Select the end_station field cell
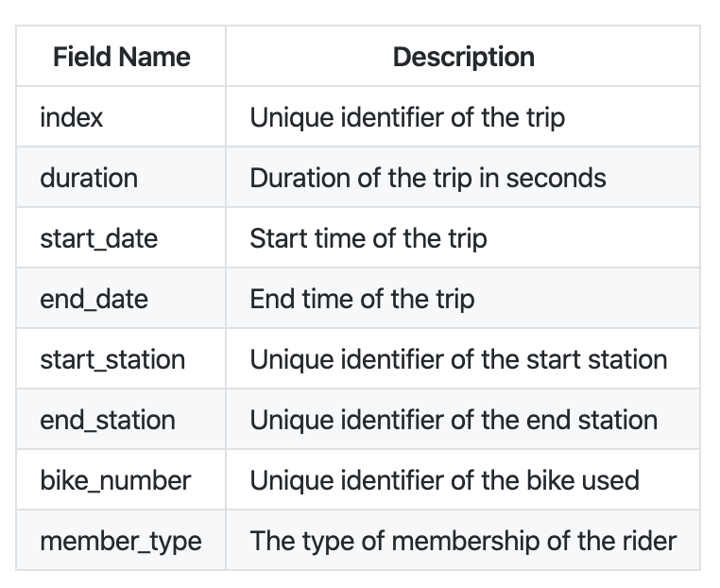720x588 pixels. pos(108,420)
